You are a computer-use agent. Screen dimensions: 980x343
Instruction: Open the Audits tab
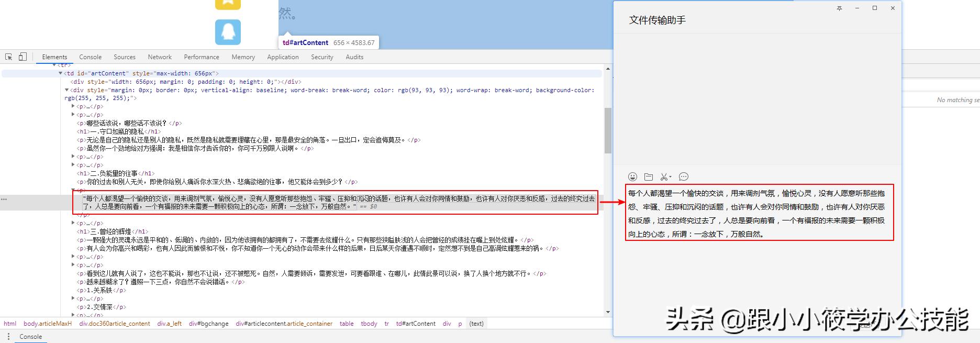pyautogui.click(x=354, y=57)
